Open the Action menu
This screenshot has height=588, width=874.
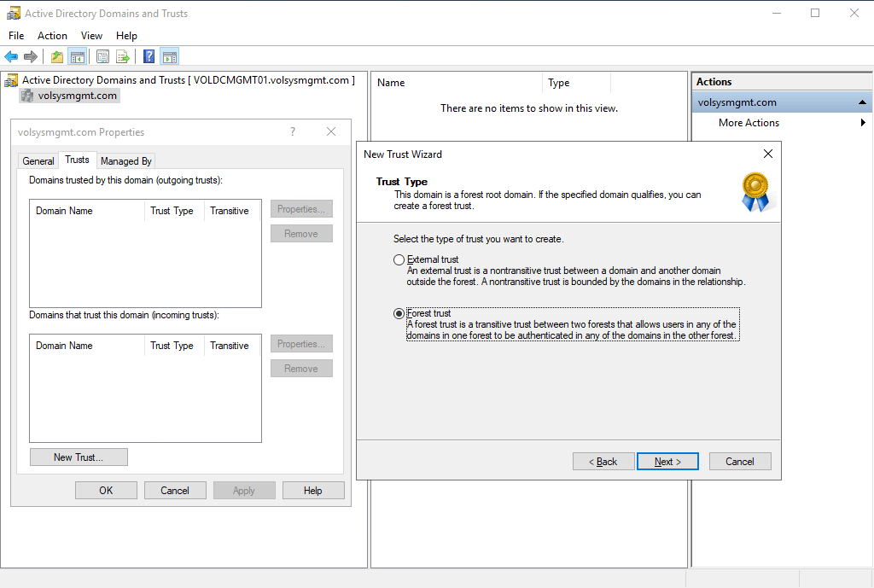52,36
